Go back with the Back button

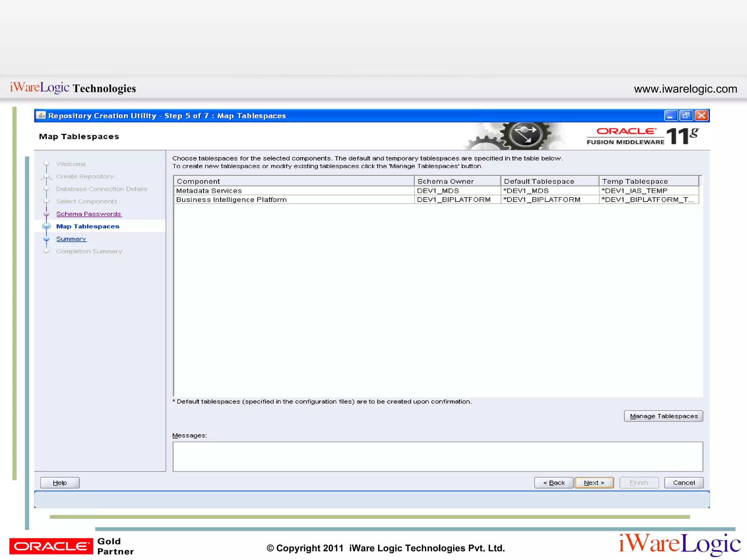[554, 483]
